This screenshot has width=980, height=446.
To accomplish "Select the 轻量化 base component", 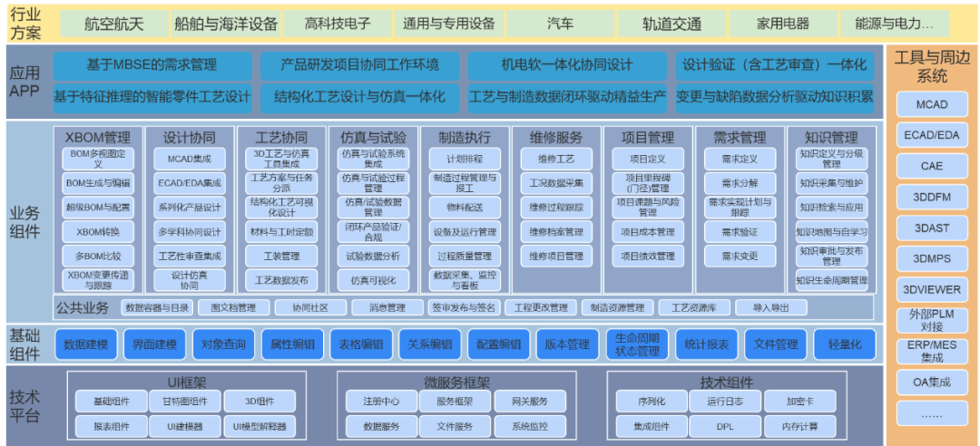I will click(845, 344).
